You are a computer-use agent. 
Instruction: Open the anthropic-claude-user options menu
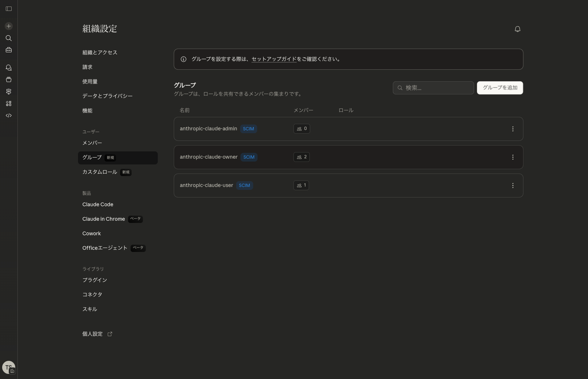coord(513,186)
